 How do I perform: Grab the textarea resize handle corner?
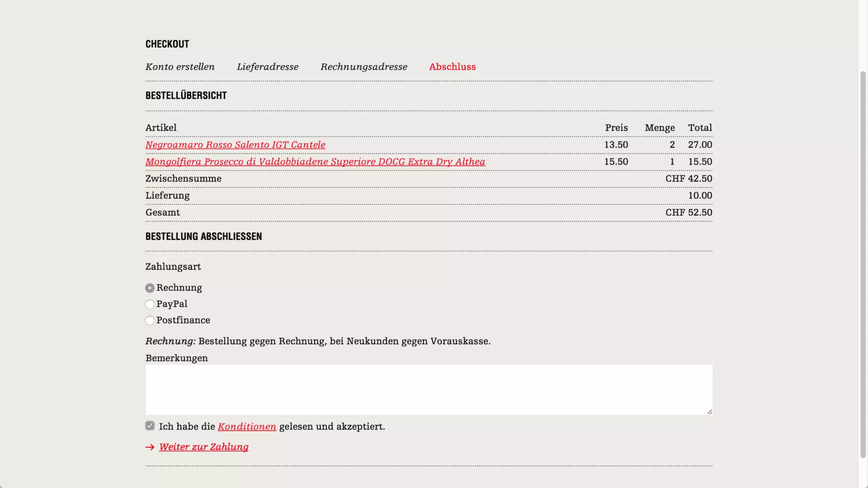pos(709,411)
